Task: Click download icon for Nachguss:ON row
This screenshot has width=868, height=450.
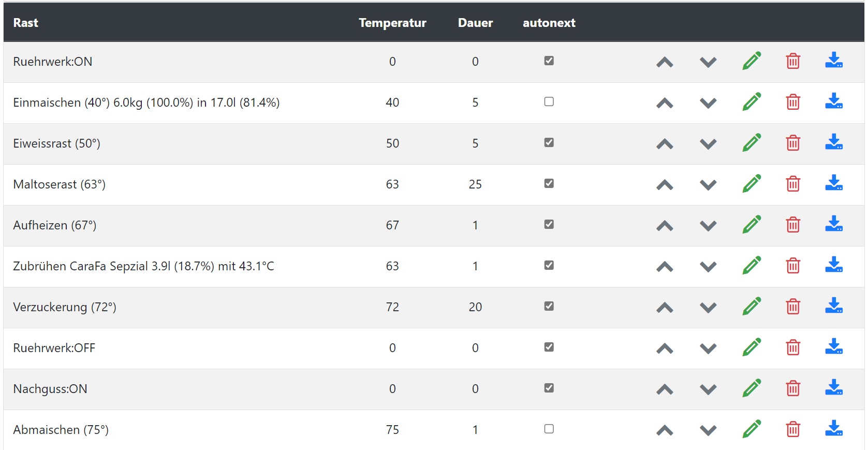Action: (x=833, y=388)
